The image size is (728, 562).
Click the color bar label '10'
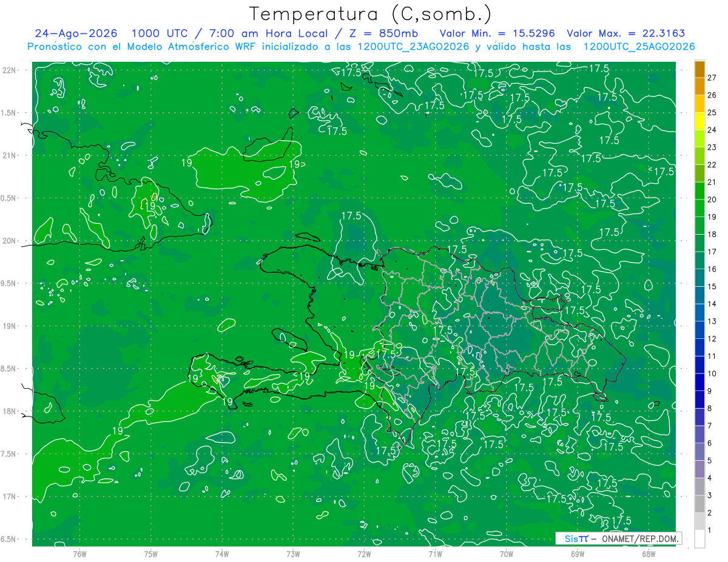tap(712, 373)
